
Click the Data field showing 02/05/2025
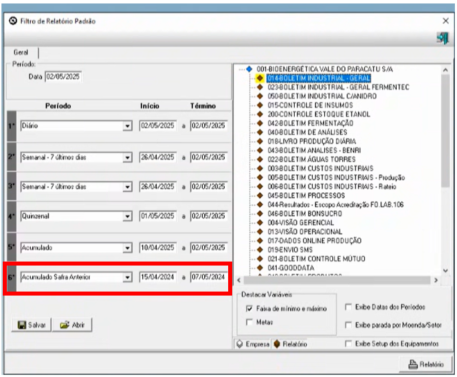(63, 77)
